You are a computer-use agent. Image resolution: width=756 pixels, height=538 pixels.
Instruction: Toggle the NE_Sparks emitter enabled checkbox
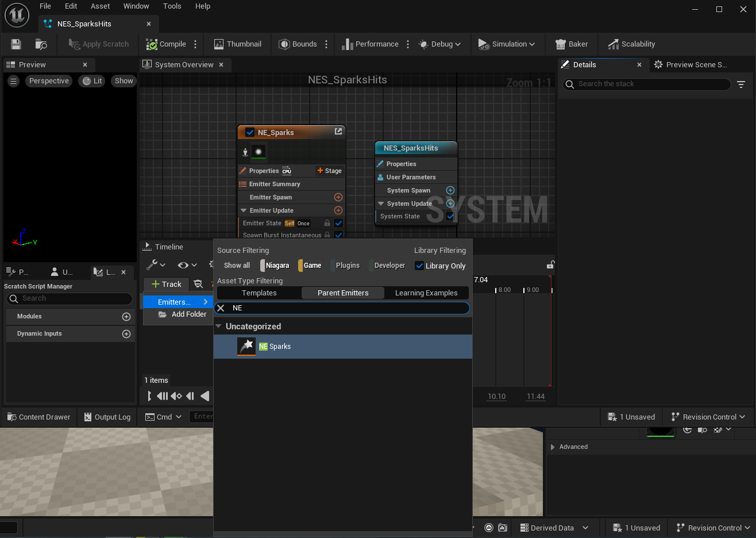pos(250,132)
